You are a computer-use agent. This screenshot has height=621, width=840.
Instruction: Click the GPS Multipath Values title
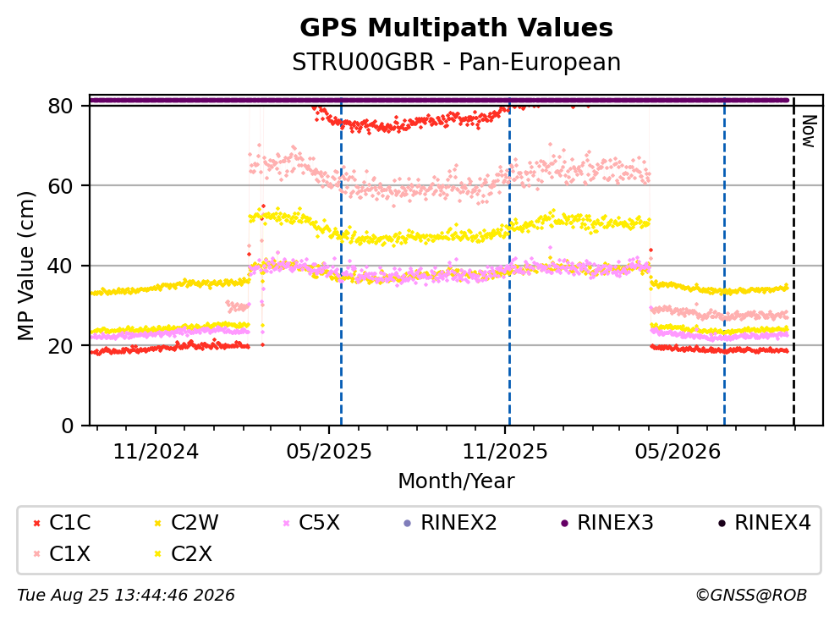click(457, 28)
